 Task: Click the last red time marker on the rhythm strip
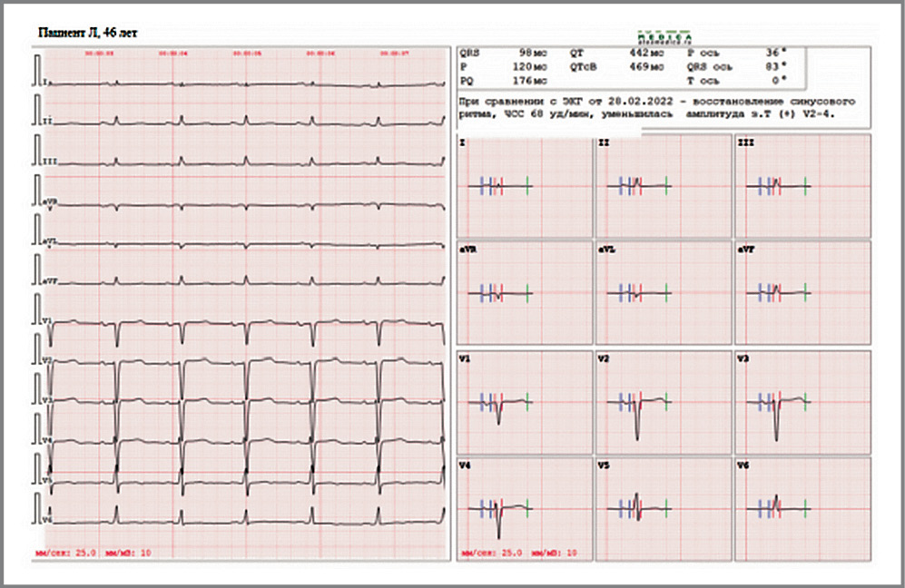coord(399,54)
